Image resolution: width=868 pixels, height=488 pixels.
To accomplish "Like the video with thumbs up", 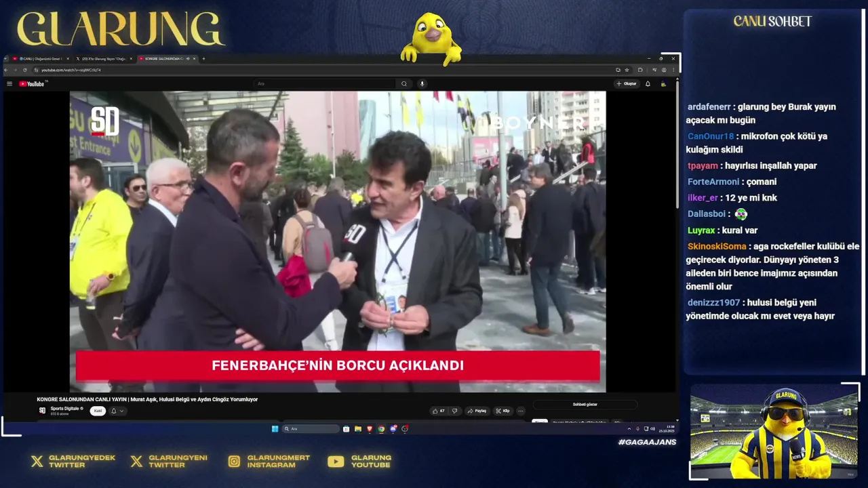I will pos(439,411).
